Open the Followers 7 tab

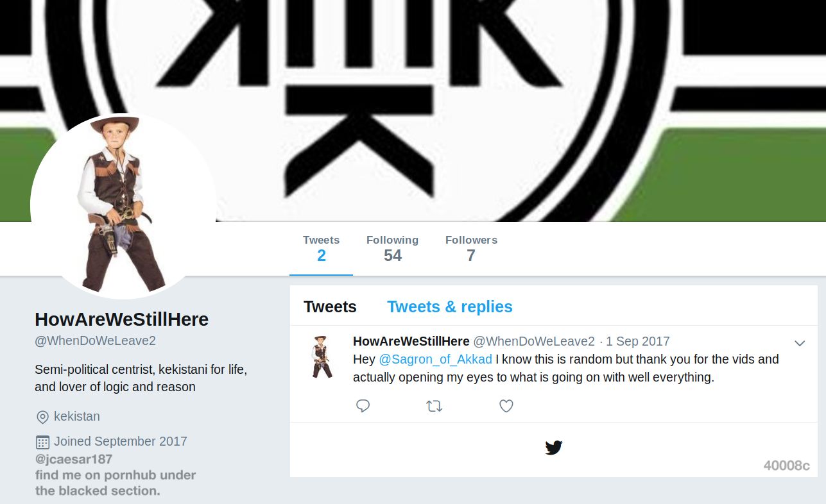pyautogui.click(x=471, y=249)
